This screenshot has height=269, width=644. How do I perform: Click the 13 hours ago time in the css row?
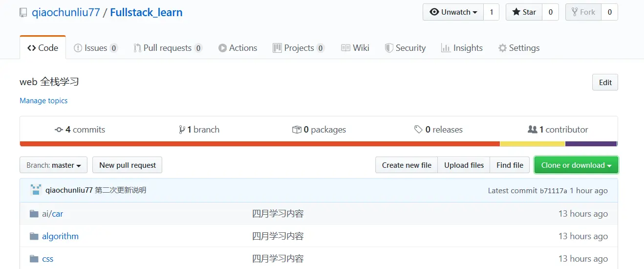583,259
